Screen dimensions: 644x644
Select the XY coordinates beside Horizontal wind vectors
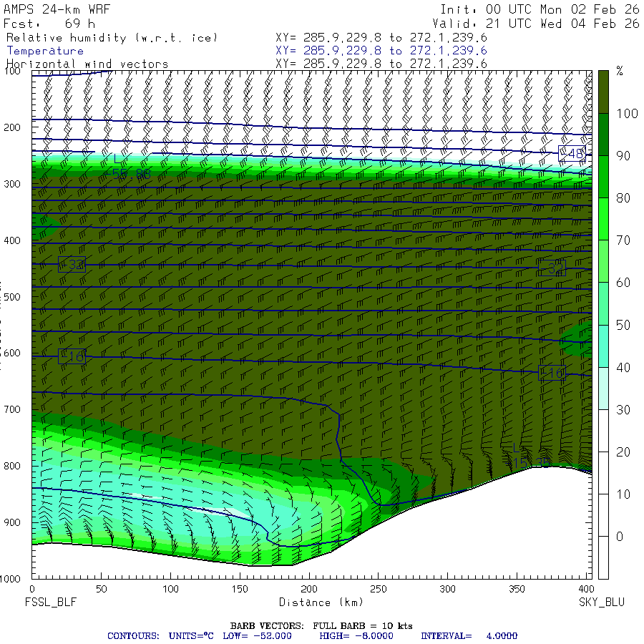click(x=381, y=64)
